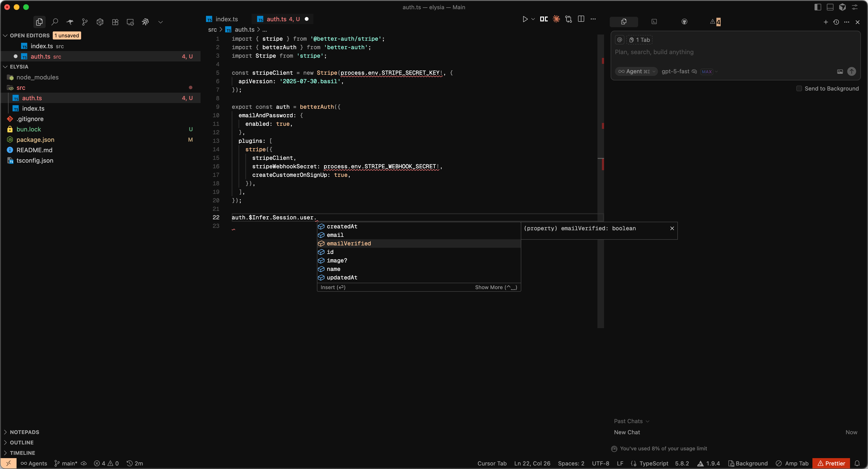Open New Chat from past chats
This screenshot has width=868, height=469.
pos(627,432)
